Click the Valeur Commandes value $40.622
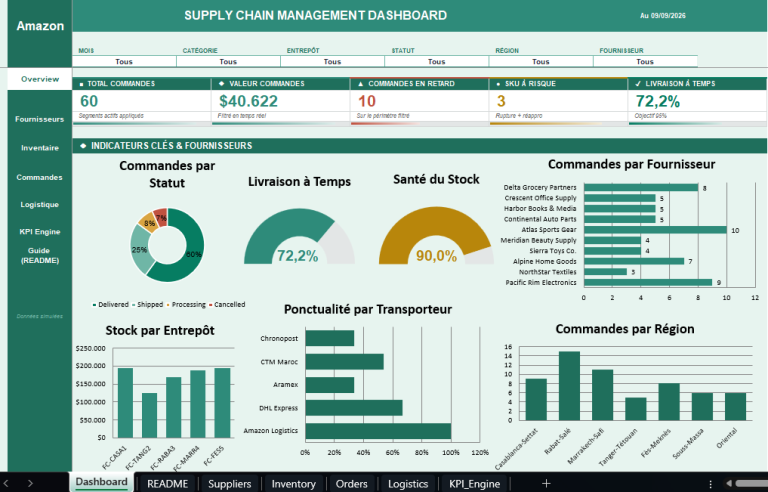Screen dimensions: 768x492 tap(248, 101)
